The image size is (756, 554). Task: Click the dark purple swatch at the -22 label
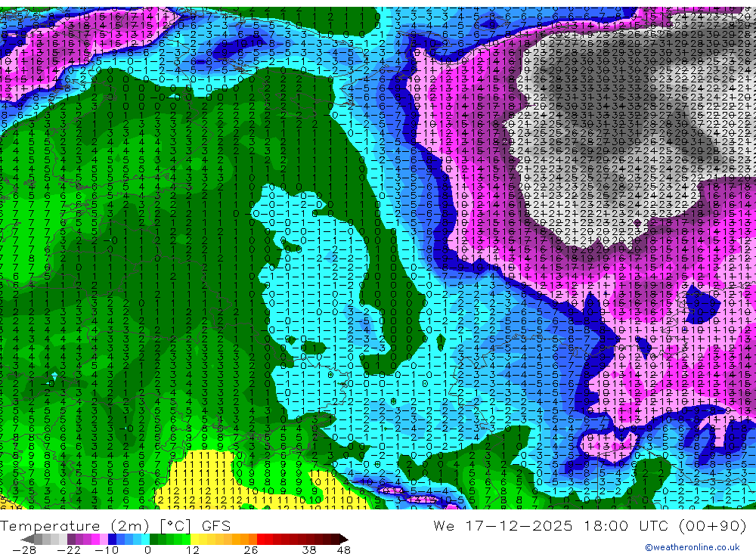(x=71, y=540)
